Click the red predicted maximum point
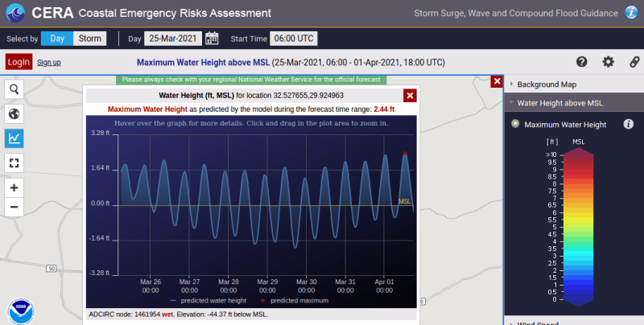 coord(405,153)
